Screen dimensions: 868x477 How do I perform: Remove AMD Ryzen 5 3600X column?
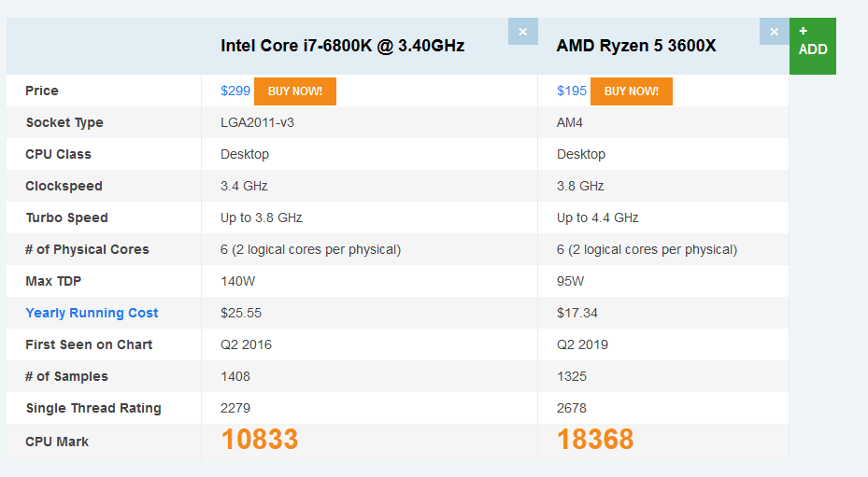click(774, 32)
